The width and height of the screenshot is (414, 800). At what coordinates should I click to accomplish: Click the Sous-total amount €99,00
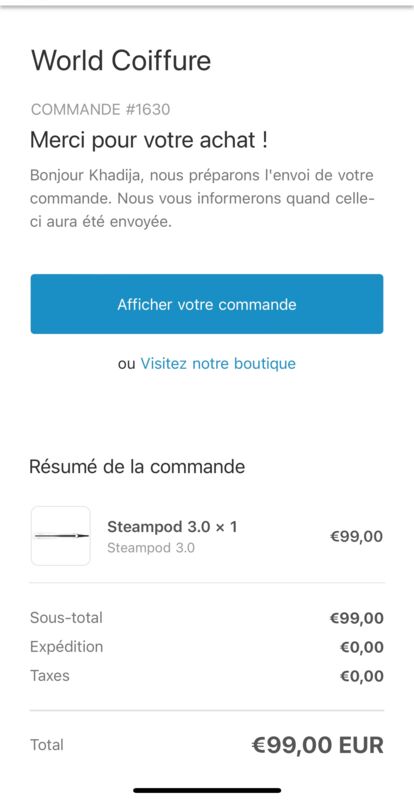click(356, 618)
